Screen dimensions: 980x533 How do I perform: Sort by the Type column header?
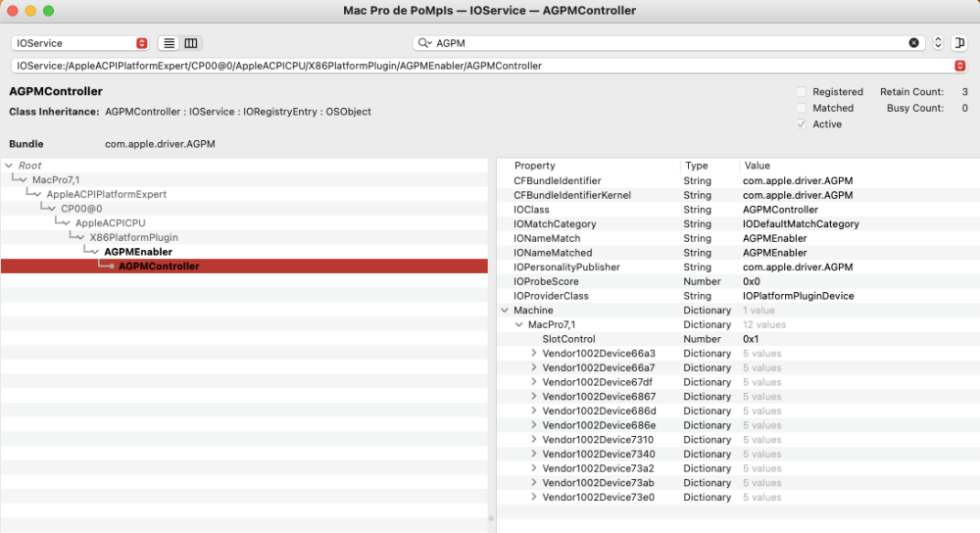point(696,166)
